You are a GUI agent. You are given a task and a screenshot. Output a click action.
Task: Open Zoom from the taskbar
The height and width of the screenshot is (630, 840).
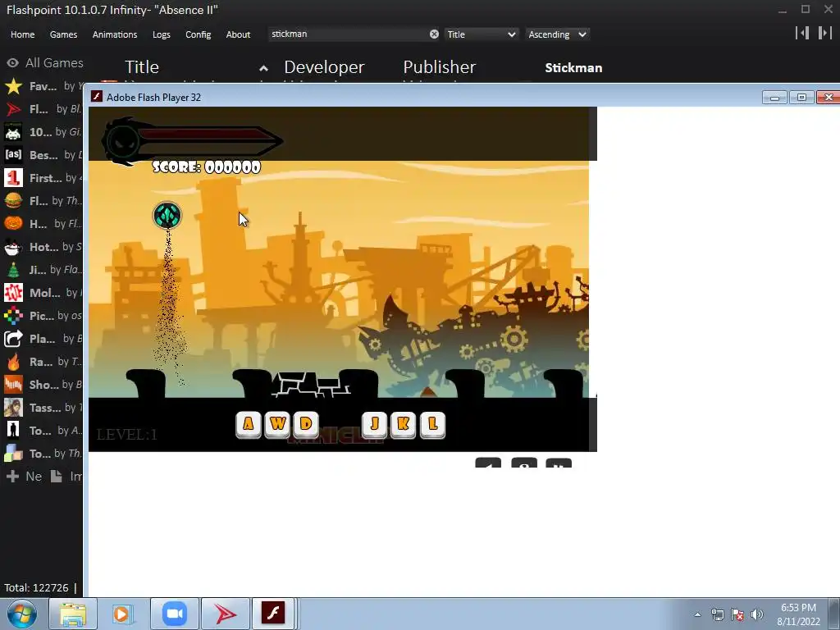174,614
